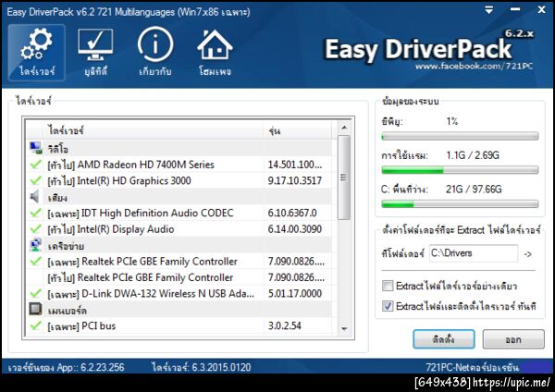
Task: Open the About tab with info icon
Action: click(155, 53)
